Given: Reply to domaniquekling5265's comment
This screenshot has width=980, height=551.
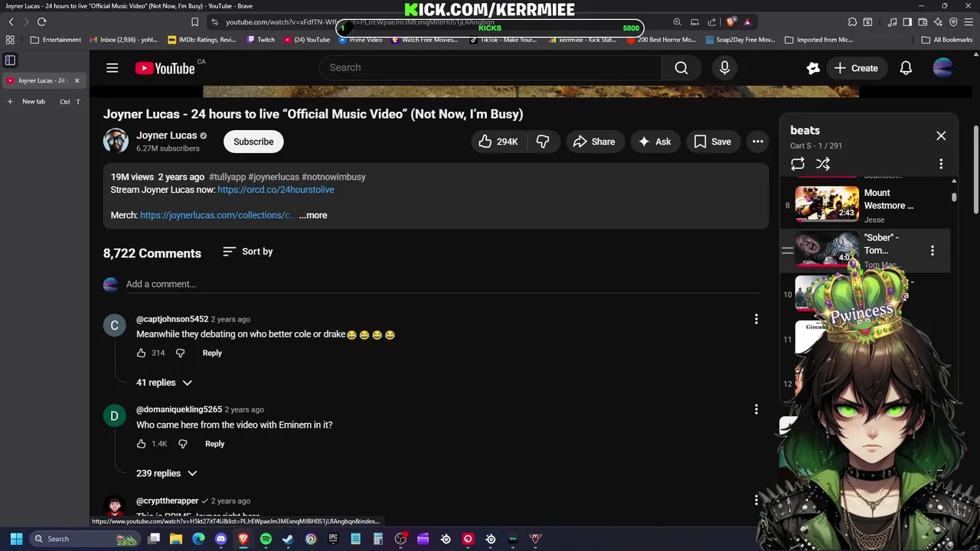Looking at the screenshot, I should 214,444.
